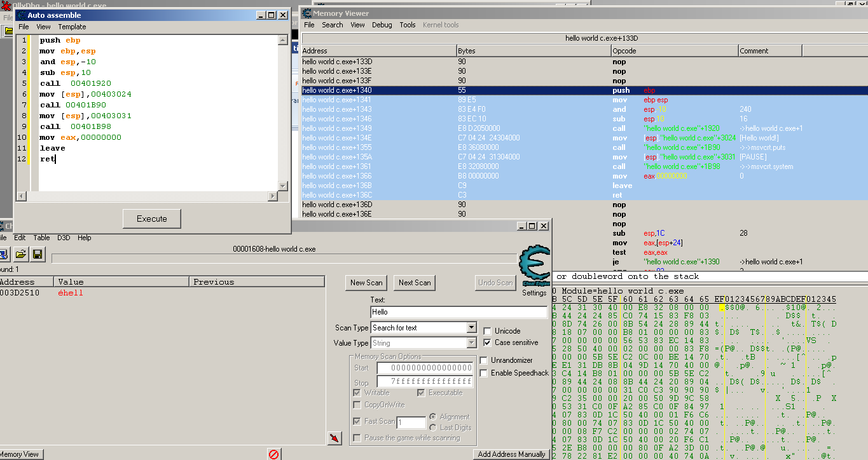Click the Bytes column header
Viewport: 868px width, 460px height.
[534, 51]
